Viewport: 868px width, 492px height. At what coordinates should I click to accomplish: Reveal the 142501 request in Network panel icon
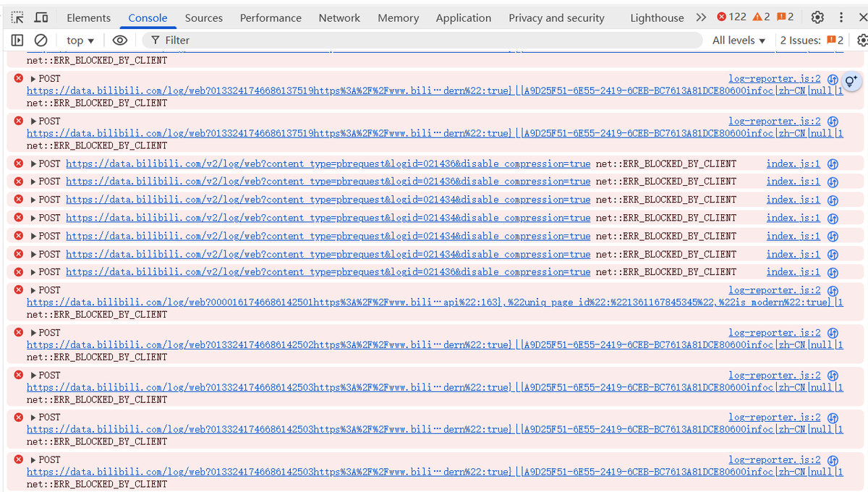click(833, 291)
